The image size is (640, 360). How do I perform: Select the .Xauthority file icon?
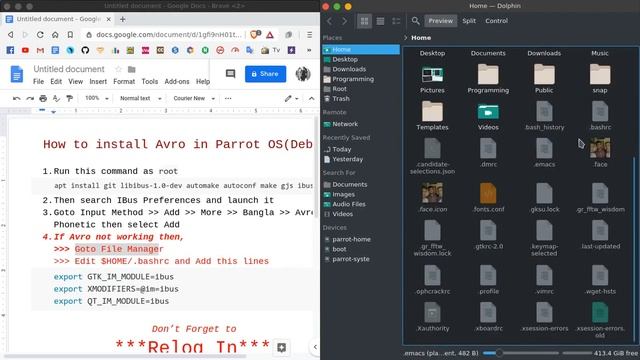(432, 313)
